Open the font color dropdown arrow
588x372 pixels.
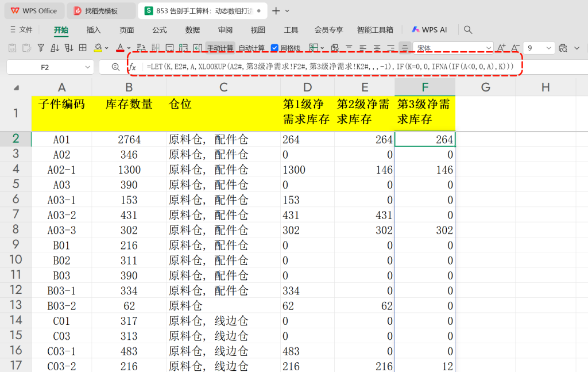coord(129,48)
